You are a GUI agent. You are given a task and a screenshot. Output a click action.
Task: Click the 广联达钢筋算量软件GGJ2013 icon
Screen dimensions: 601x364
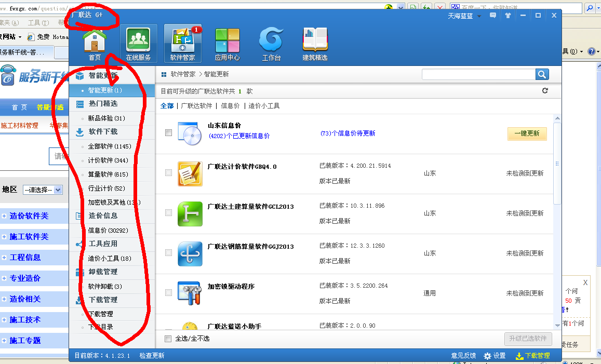[190, 253]
